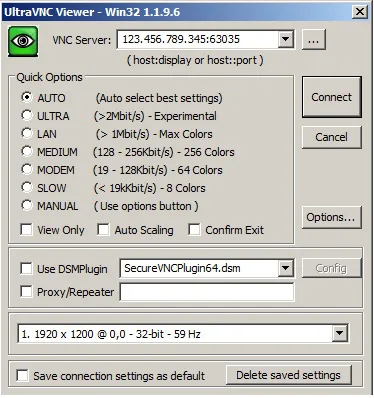Click the '1. 1920 x 1200 @ 0,0 - 32-bit - 59 Hz' entry
This screenshot has height=398, width=374.
coord(111,334)
